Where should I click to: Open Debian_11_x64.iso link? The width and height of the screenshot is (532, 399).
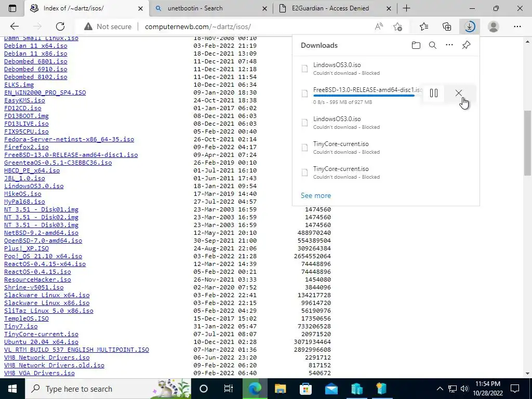tap(36, 46)
